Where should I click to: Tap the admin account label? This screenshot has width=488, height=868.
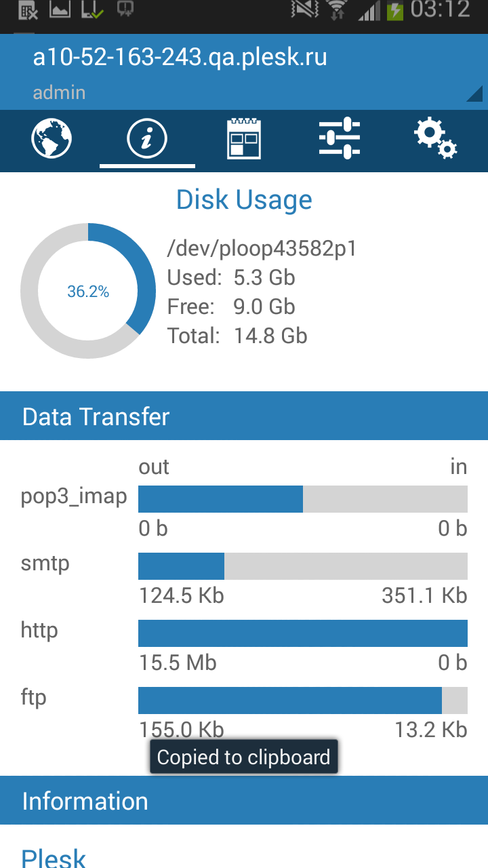coord(60,92)
